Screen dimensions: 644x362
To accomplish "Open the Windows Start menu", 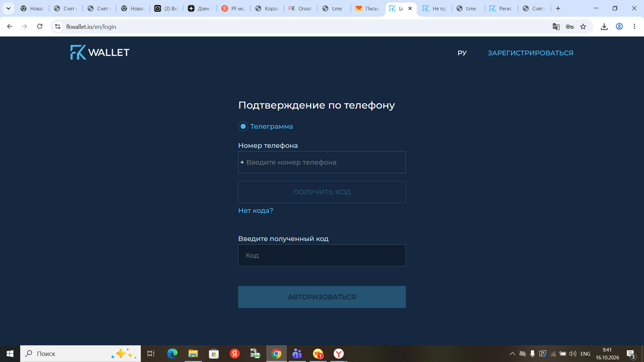I will (10, 353).
